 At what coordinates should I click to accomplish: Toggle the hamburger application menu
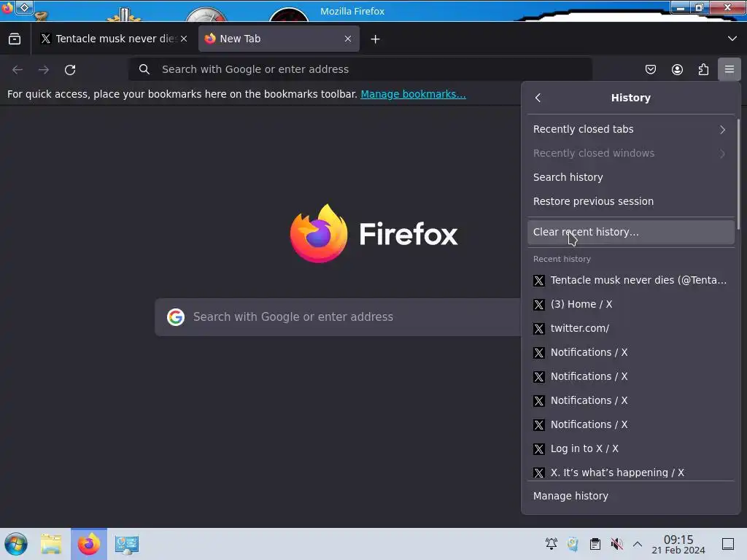coord(729,69)
